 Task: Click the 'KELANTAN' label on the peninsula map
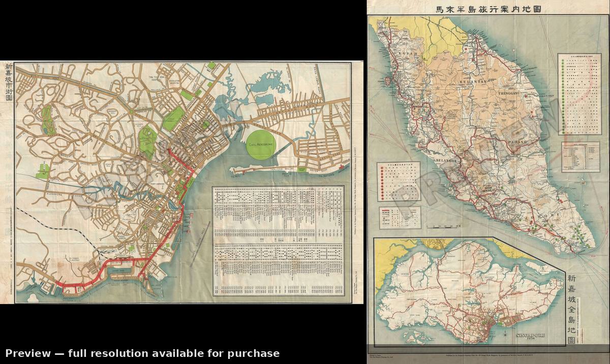473,82
